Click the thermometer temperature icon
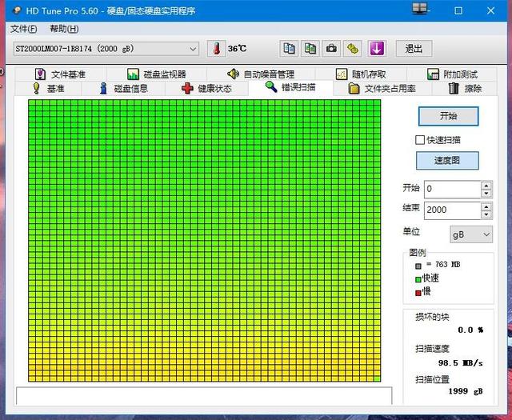Image resolution: width=512 pixels, height=420 pixels. (216, 49)
